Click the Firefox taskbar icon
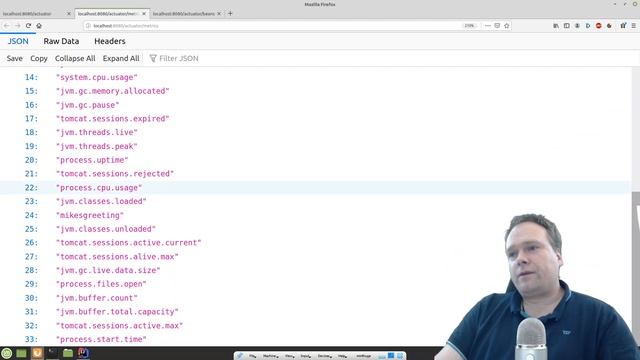 coord(37,353)
